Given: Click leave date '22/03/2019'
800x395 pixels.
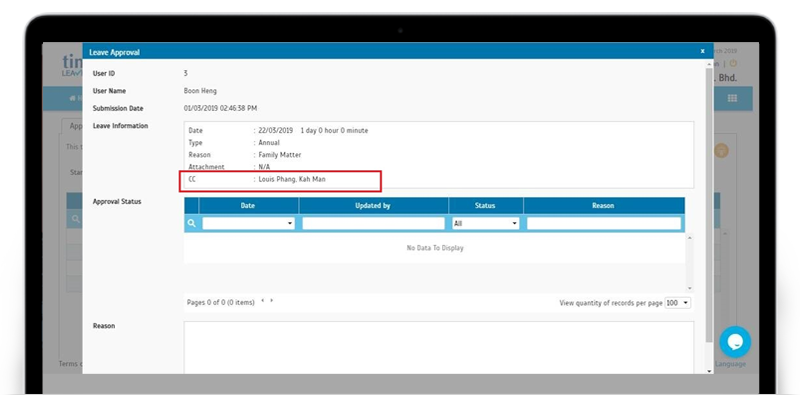Looking at the screenshot, I should click(276, 131).
